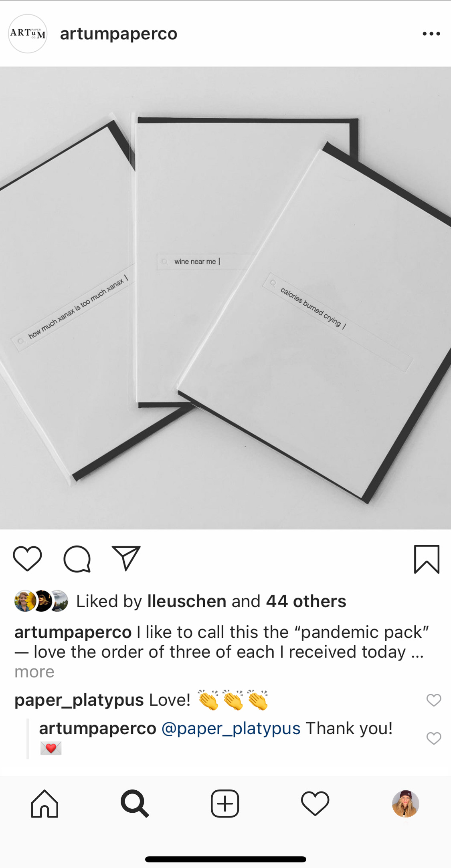This screenshot has width=451, height=868.
Task: Open your profile picture tab
Action: point(405,804)
